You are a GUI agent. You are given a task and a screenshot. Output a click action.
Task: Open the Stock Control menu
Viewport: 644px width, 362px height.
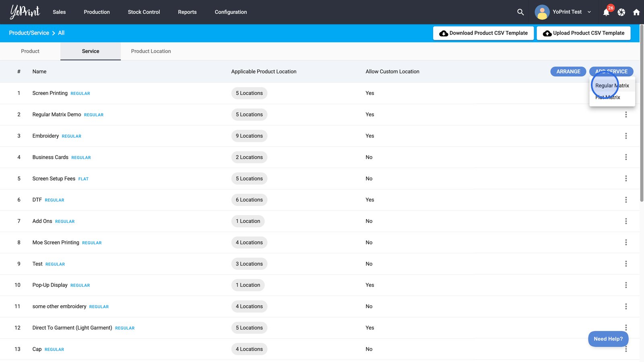pos(144,12)
